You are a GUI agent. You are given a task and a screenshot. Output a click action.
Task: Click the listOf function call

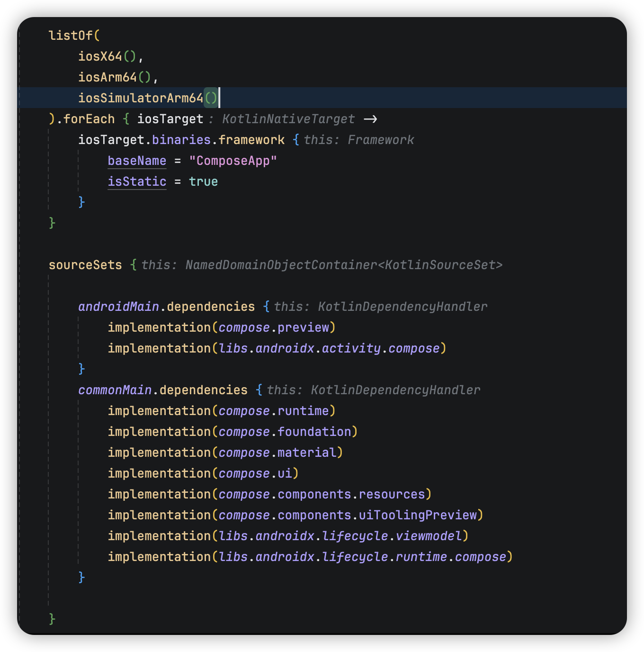[x=71, y=36]
